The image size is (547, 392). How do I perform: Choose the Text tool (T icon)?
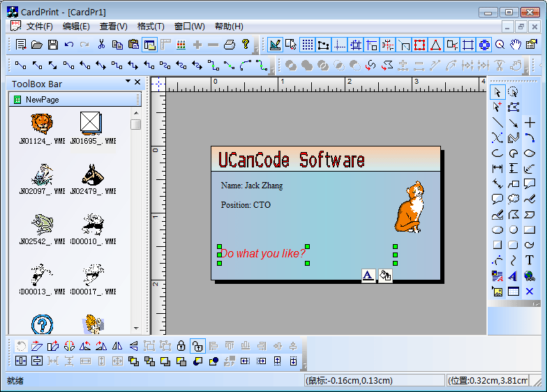pos(530,261)
